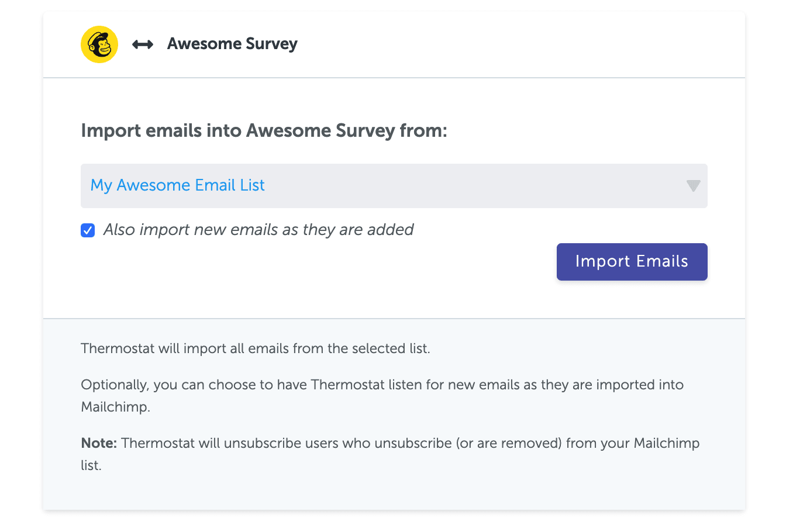Click the word 'list.' ending the note
The width and height of the screenshot is (786, 532).
coord(91,466)
